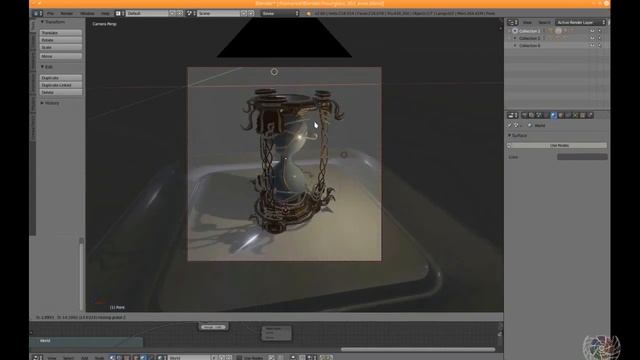Click the Duplicate Linked button

point(61,85)
